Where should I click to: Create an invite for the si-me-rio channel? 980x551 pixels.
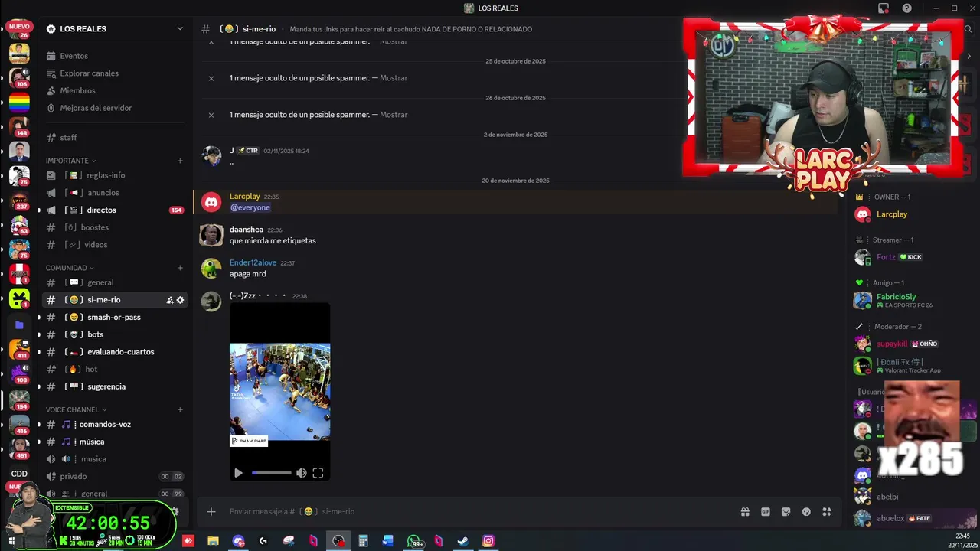click(169, 300)
